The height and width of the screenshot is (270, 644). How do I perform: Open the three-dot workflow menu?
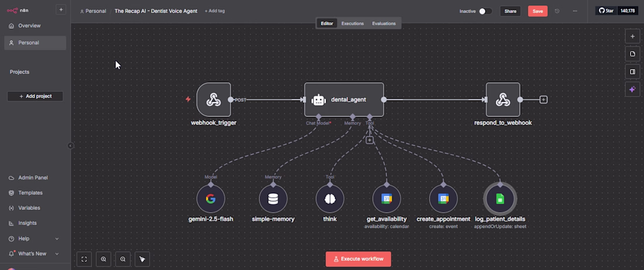pyautogui.click(x=575, y=11)
